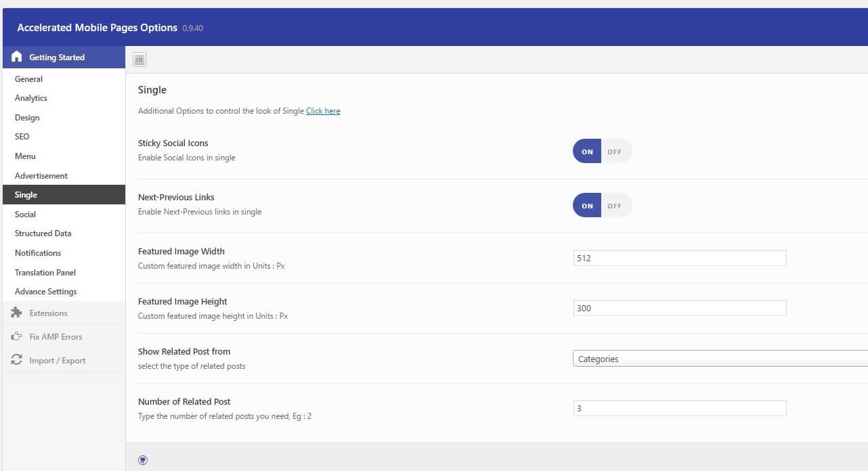This screenshot has height=471, width=868.
Task: Click 'Enable Next-Previous links in single' description
Action: coord(200,212)
